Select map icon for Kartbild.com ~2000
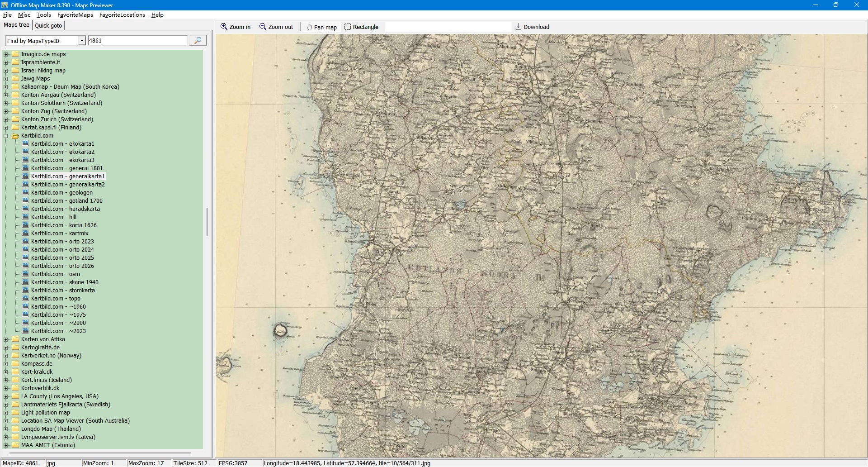Screen dimensions: 868x467 point(25,323)
